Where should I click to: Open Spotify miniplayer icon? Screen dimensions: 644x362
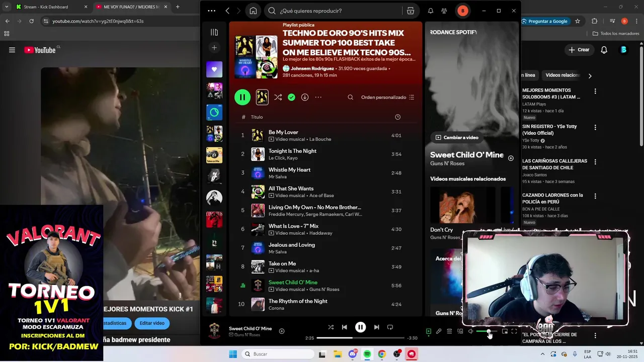click(505, 331)
